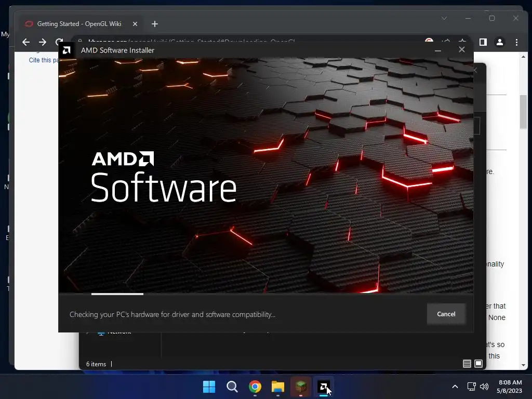Select the Getting Started - OpenGL Wiki tab
The height and width of the screenshot is (399, 532).
(79, 24)
